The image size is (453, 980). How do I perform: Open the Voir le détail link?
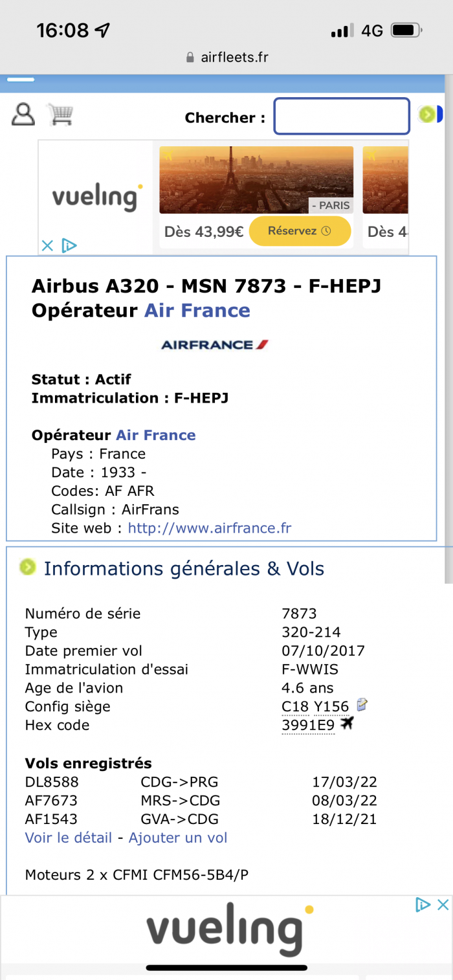69,838
